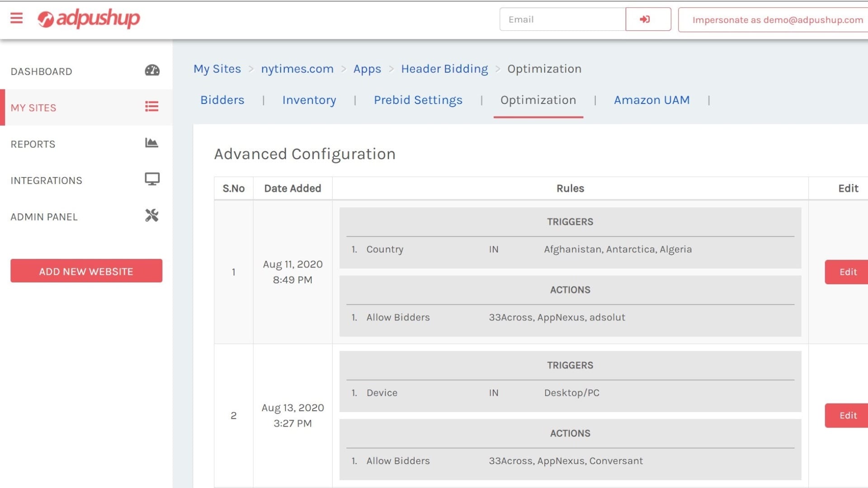Open Reports in the sidebar

[86, 144]
